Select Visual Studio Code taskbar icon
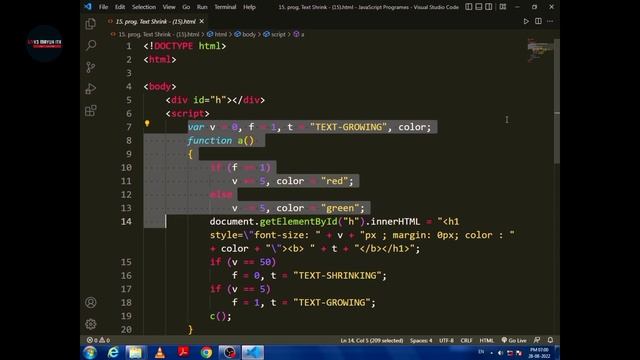The height and width of the screenshot is (360, 640). (x=253, y=352)
